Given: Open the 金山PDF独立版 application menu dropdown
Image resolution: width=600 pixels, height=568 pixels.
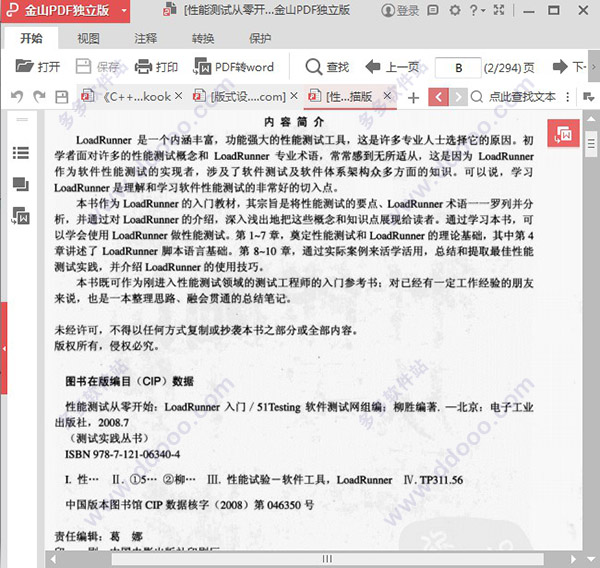Looking at the screenshot, I should (x=124, y=11).
